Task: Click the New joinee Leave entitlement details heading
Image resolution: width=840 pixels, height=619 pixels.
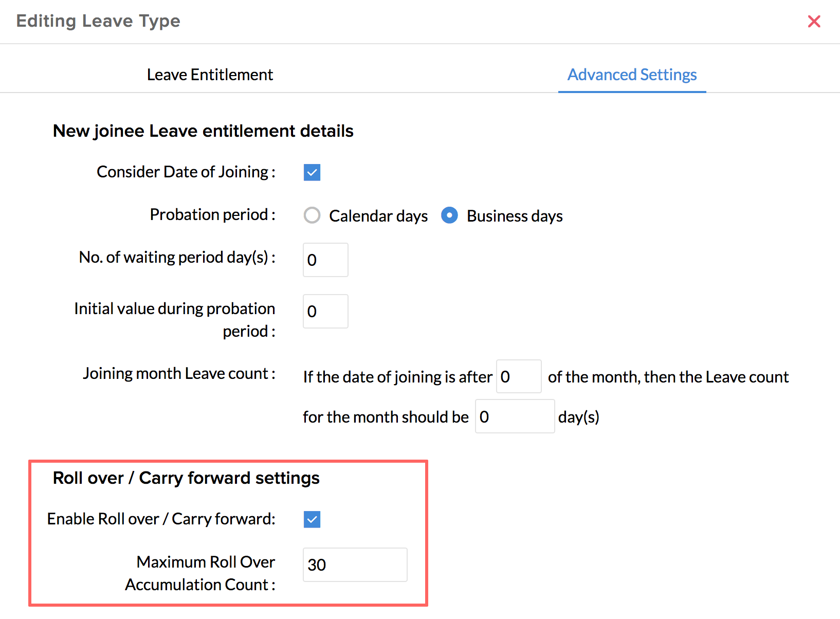Action: [x=203, y=131]
